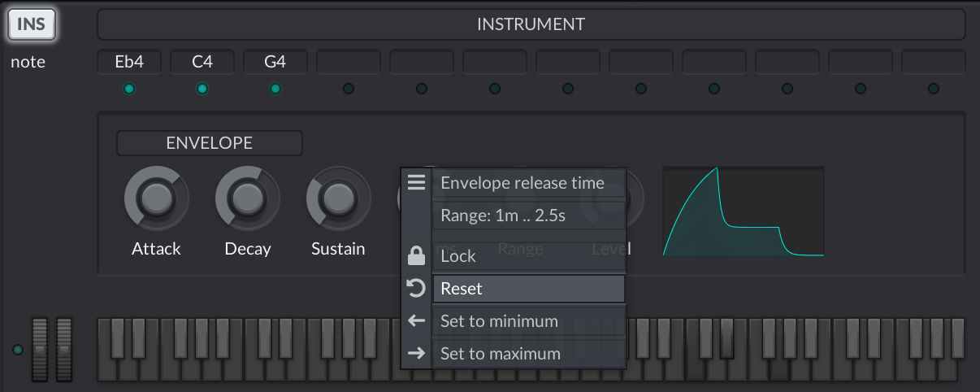Click the empty note slot after G4
This screenshot has width=980, height=392.
(349, 62)
